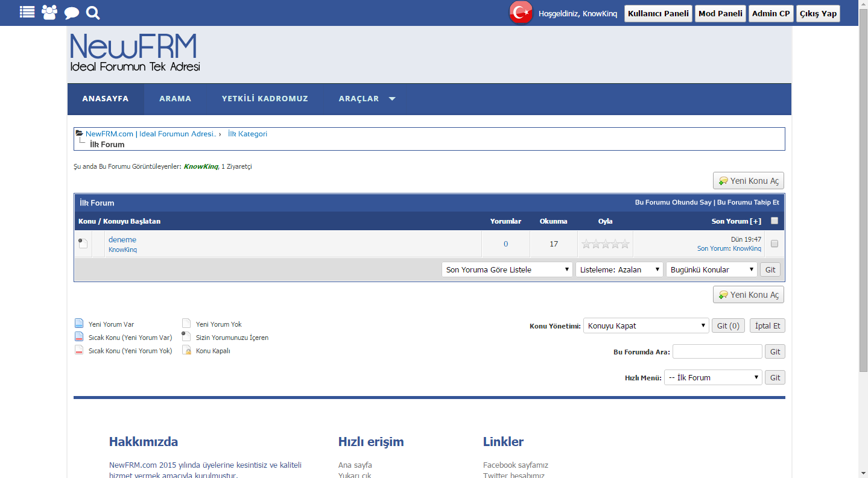This screenshot has height=478, width=868.
Task: Focus the 'Bu Forumda Ara' search field
Action: pyautogui.click(x=717, y=351)
